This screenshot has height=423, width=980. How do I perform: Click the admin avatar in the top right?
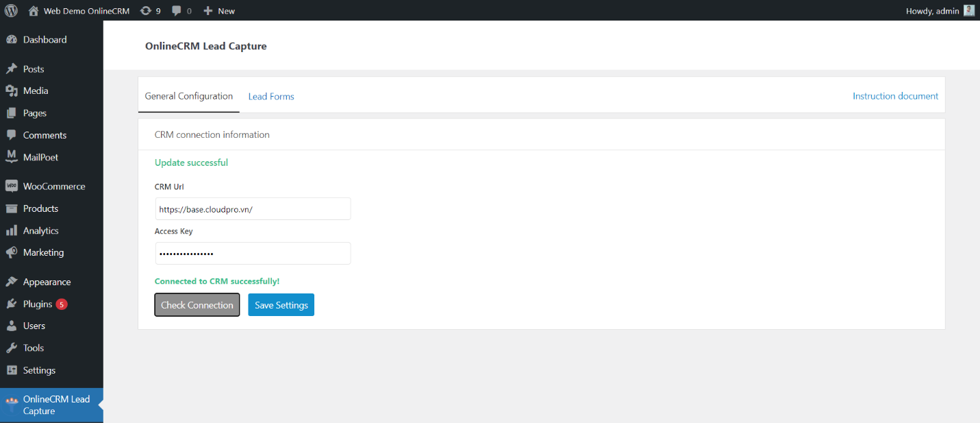click(968, 10)
